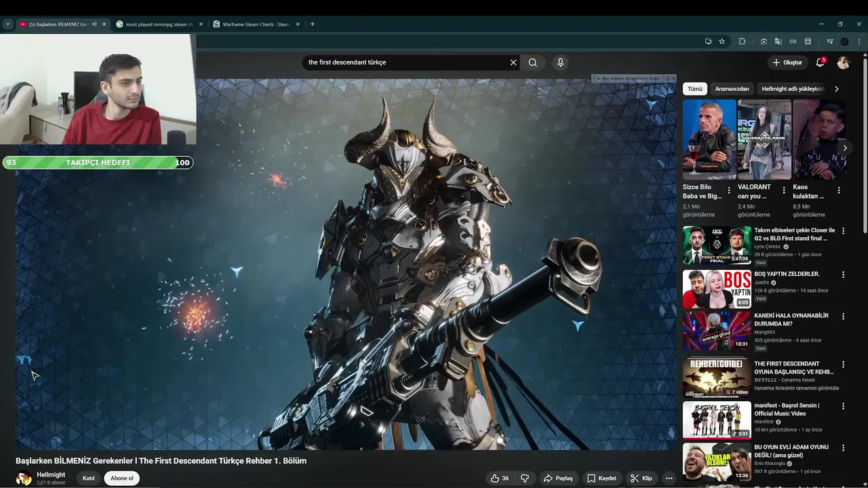Click the Google Lens screenshot extension icon
Image resolution: width=868 pixels, height=488 pixels.
764,41
